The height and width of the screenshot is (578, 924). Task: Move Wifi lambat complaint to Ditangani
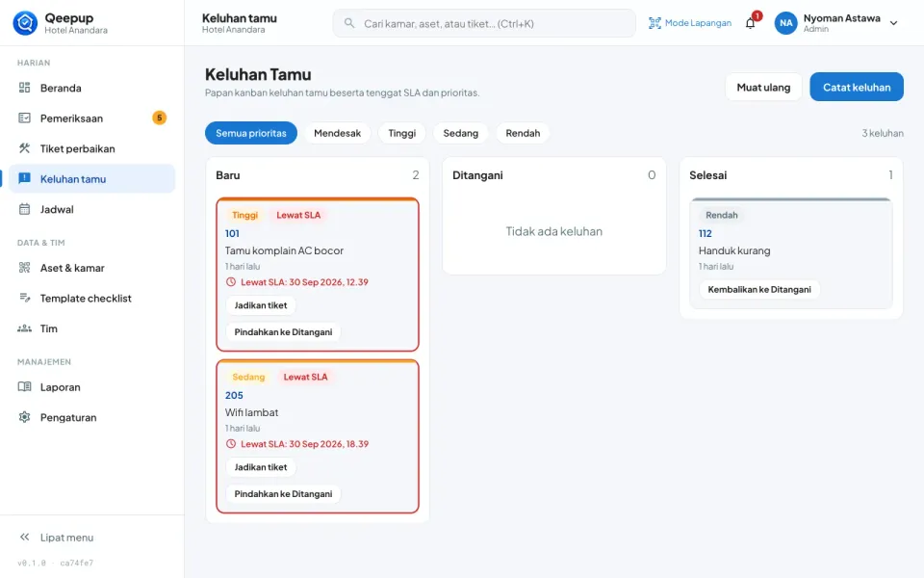pyautogui.click(x=283, y=493)
